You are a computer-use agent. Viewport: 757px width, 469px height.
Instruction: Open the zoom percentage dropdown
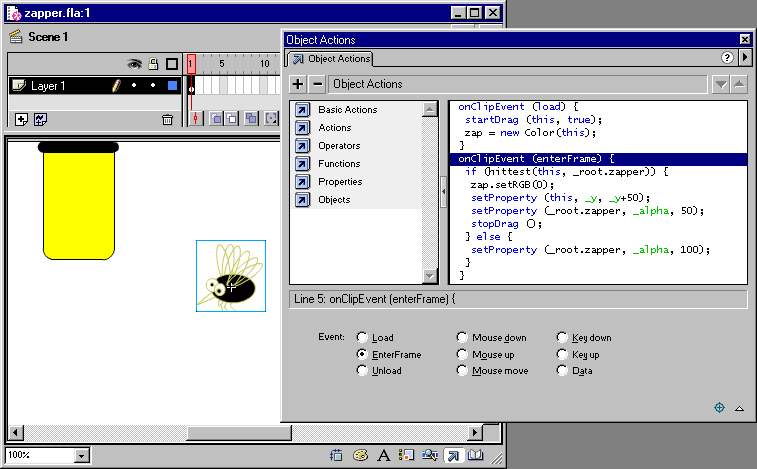click(x=82, y=455)
